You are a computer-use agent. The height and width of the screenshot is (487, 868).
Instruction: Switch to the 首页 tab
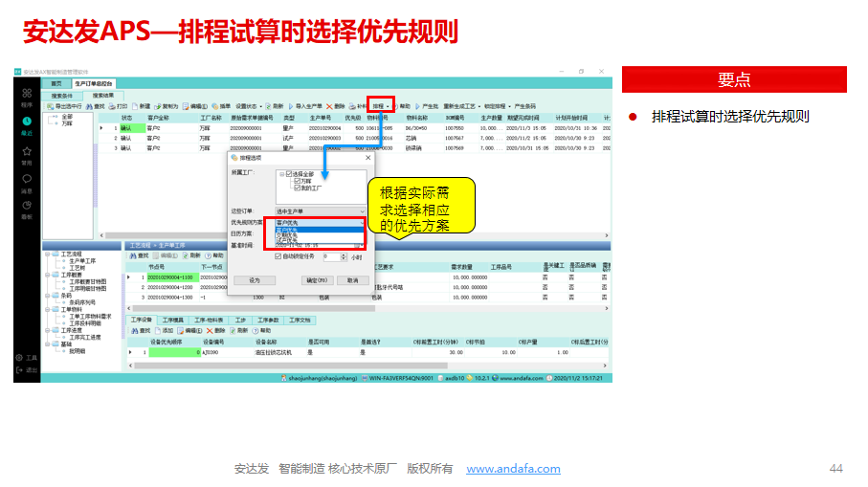pyautogui.click(x=56, y=83)
